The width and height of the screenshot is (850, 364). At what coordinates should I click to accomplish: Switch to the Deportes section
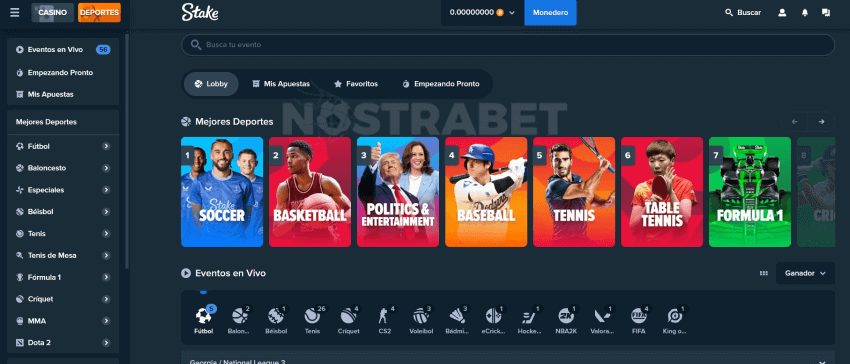(99, 12)
